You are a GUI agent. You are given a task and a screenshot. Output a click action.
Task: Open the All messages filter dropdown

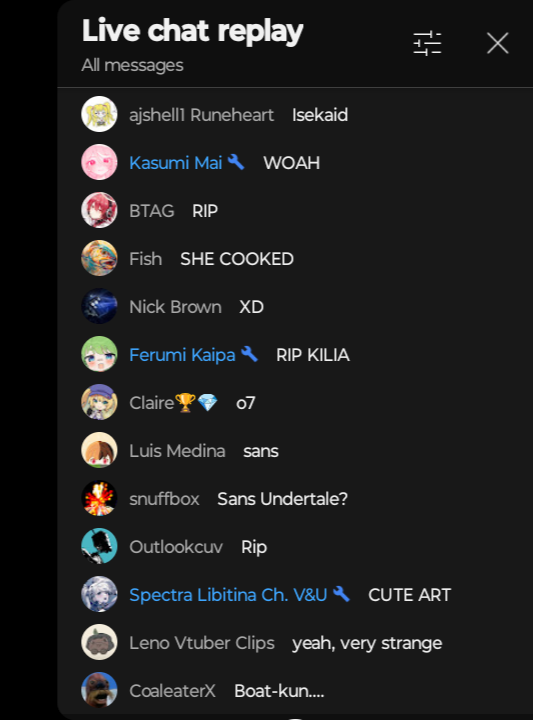[132, 65]
